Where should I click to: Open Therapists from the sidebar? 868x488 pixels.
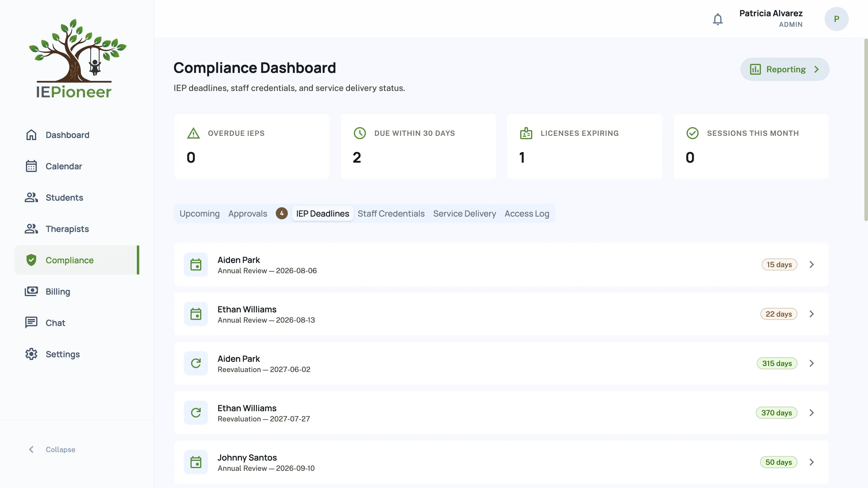(77, 229)
